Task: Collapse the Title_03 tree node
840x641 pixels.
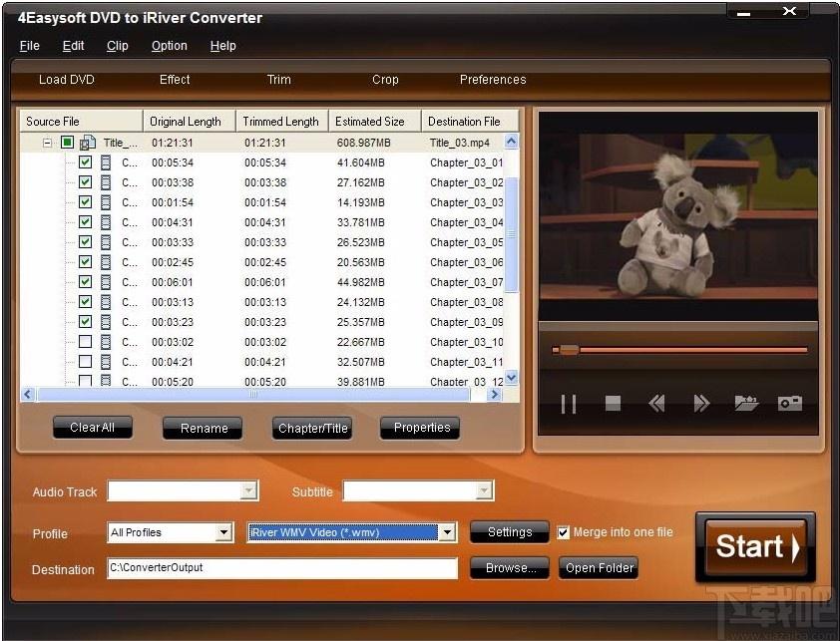Action: (47, 143)
